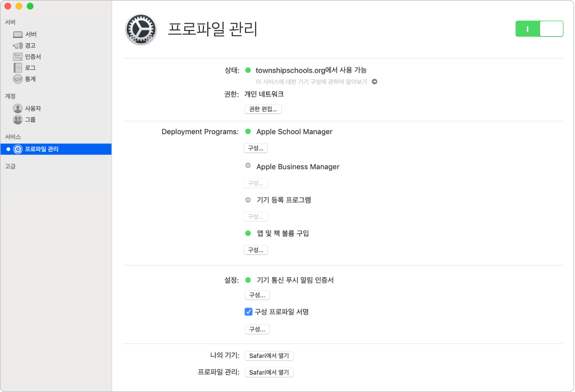Click Deployment Programs: heading label
The height and width of the screenshot is (392, 575).
point(200,132)
